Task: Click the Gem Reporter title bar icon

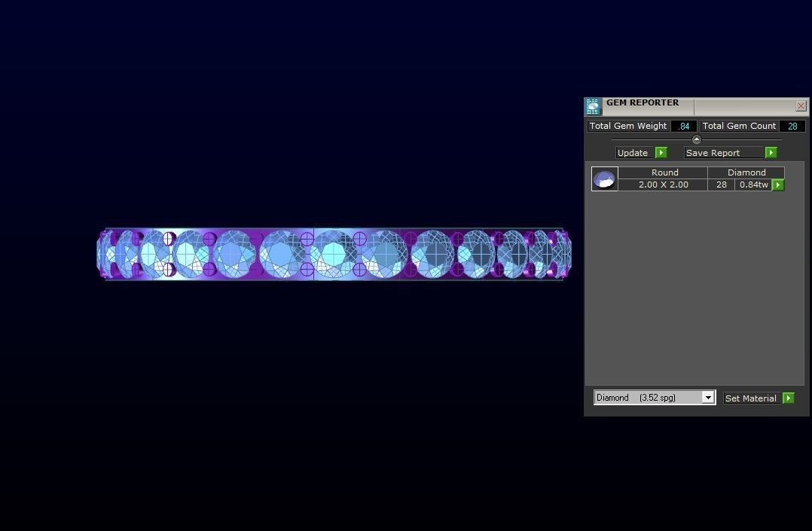Action: [x=593, y=106]
